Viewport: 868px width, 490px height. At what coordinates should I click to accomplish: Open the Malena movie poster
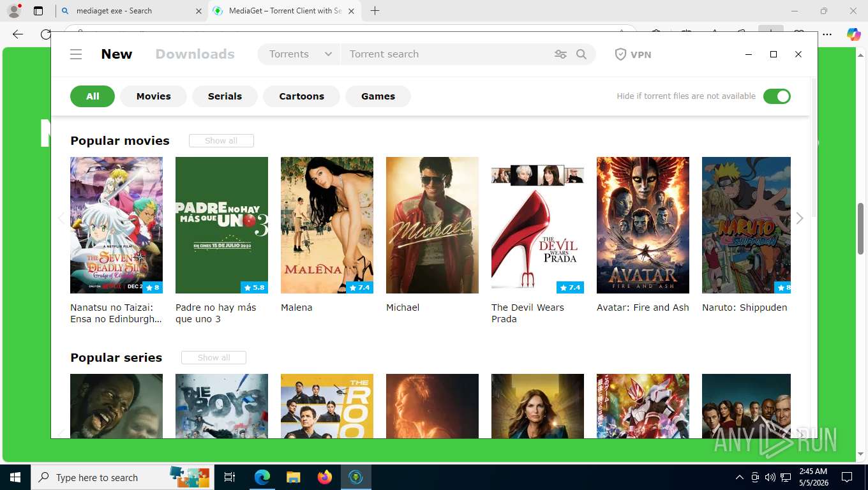pos(327,225)
